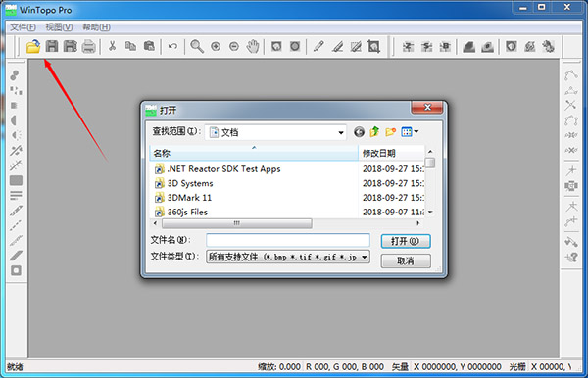Click the 就绪 status text
The image size is (588, 378).
tap(15, 367)
